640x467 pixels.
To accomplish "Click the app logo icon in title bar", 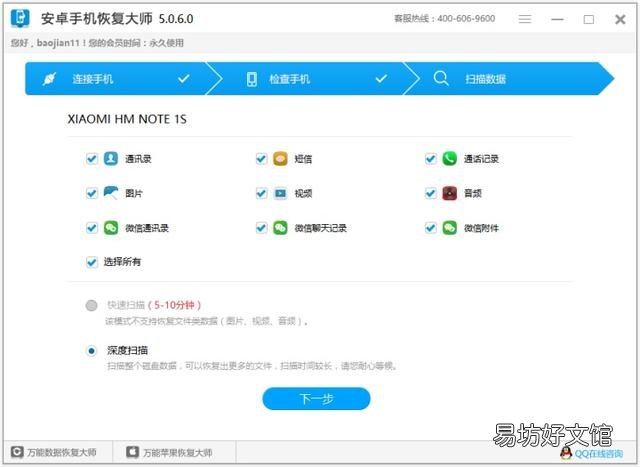I will tap(20, 18).
